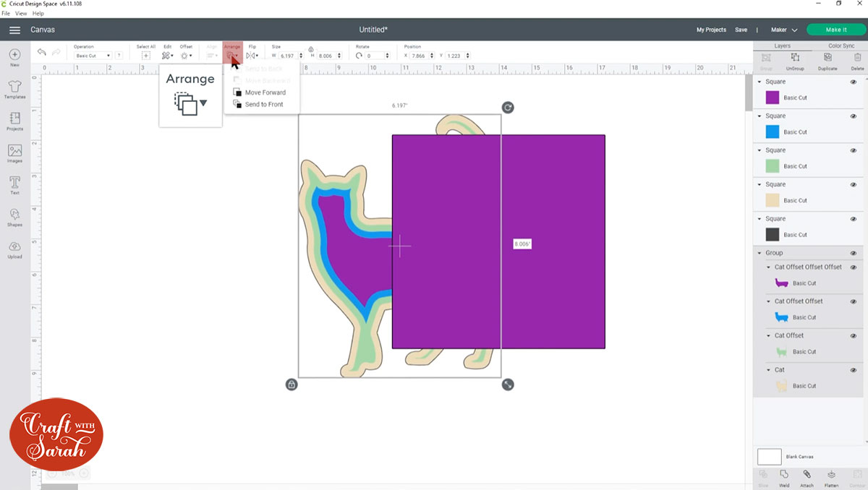868x490 pixels.
Task: Click the Blank Canvas swatch
Action: click(x=769, y=457)
